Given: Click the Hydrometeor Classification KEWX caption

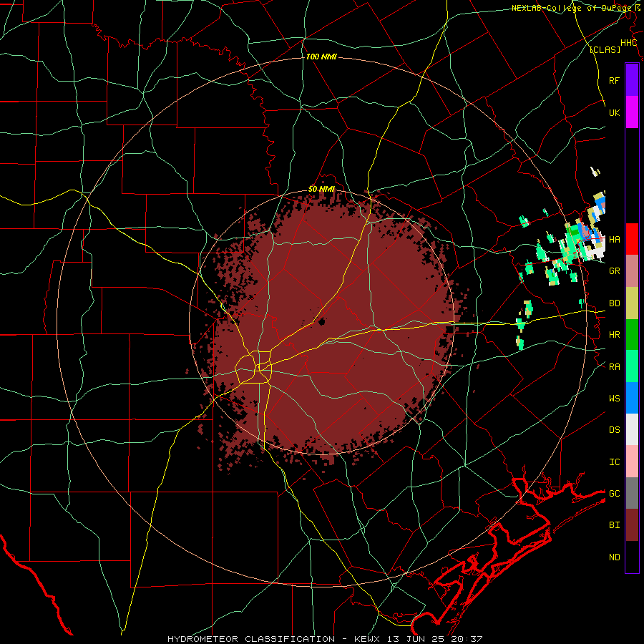Looking at the screenshot, I should 325,639.
